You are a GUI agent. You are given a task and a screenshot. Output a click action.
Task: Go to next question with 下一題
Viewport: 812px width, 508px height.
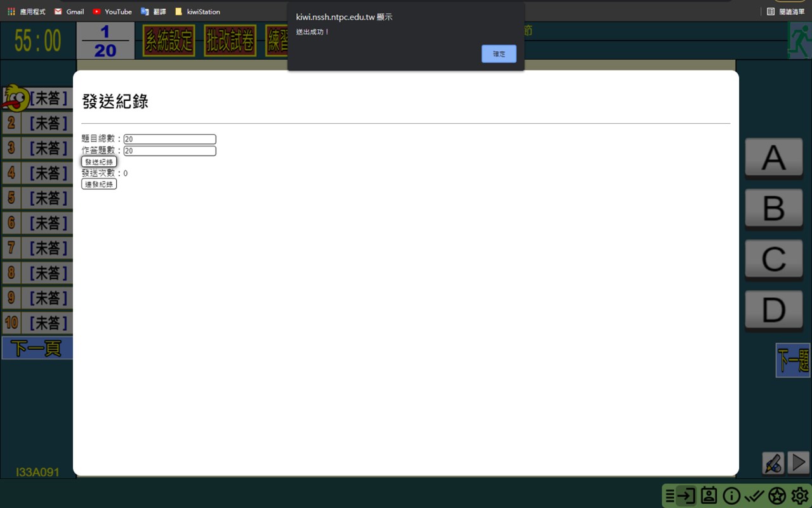coord(794,361)
